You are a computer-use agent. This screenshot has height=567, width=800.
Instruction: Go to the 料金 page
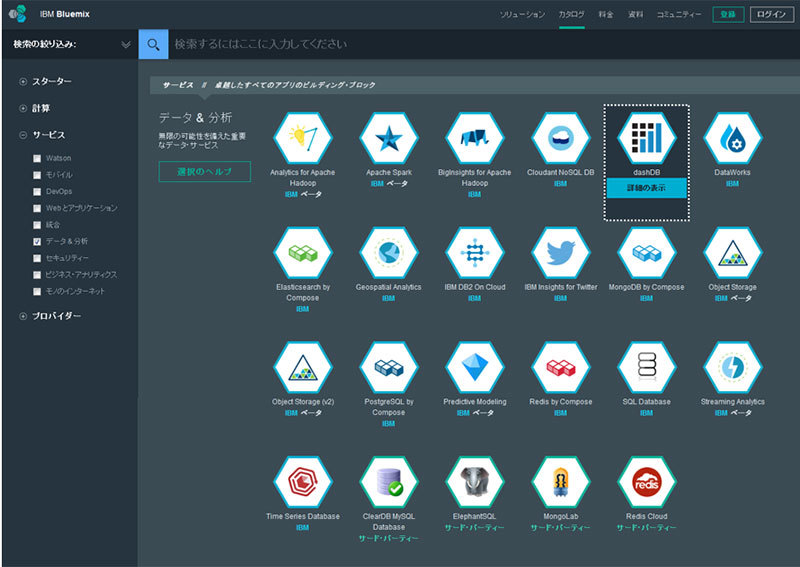click(x=606, y=14)
